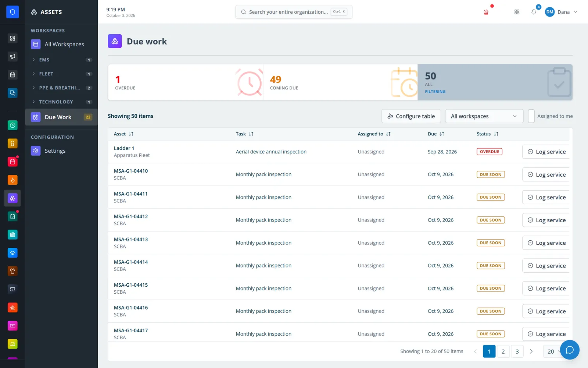Open the notifications bell icon
Viewport: 588px width, 368px height.
click(x=534, y=12)
